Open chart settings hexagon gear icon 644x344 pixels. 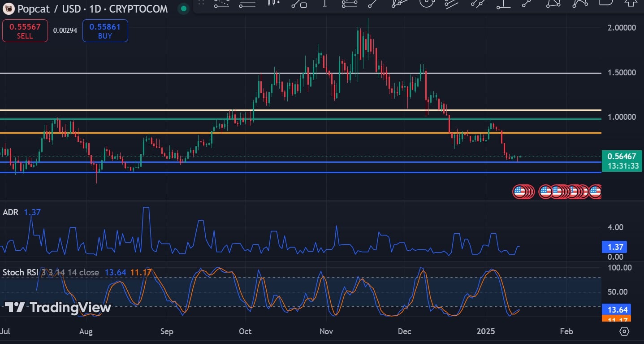click(624, 331)
